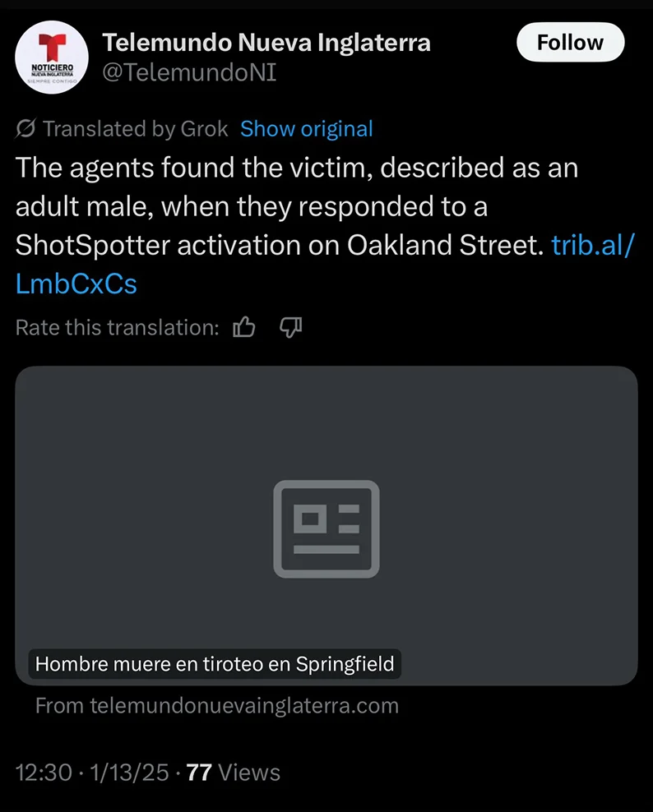This screenshot has height=812, width=653.
Task: Click the newspaper placeholder icon in the preview
Action: point(326,528)
